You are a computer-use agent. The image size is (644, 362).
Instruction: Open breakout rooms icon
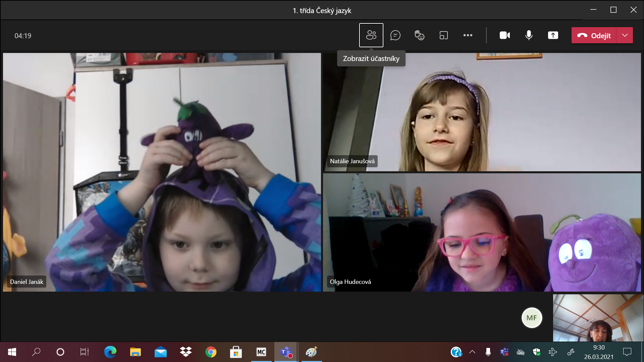click(443, 35)
